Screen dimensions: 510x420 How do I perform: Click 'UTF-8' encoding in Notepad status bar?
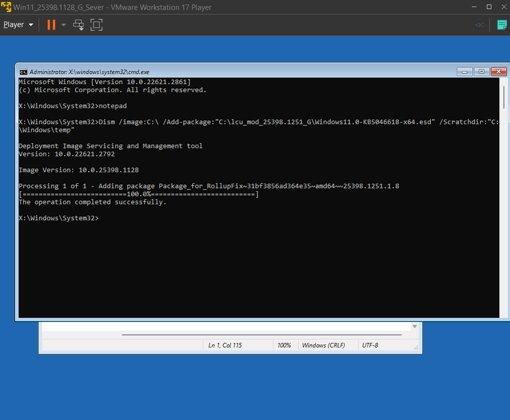(x=370, y=345)
